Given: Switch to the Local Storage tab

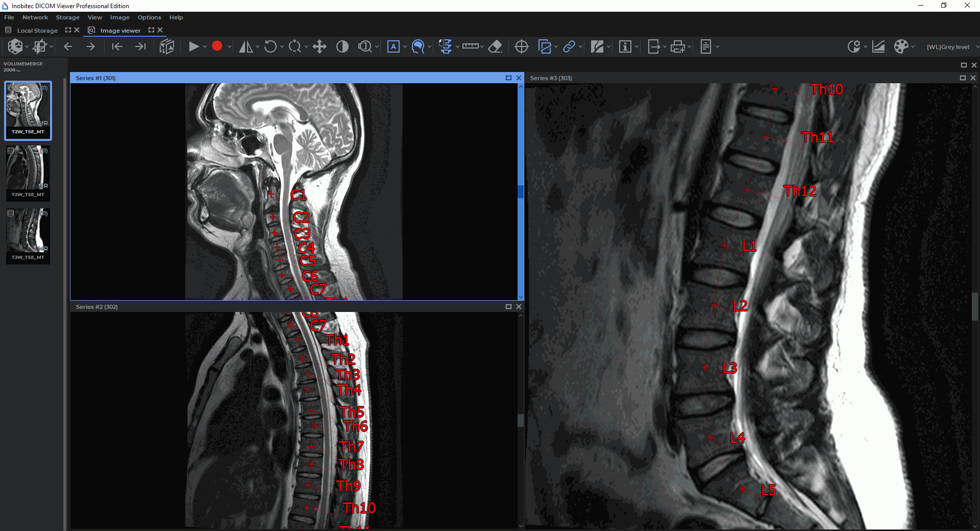Looking at the screenshot, I should tap(37, 31).
